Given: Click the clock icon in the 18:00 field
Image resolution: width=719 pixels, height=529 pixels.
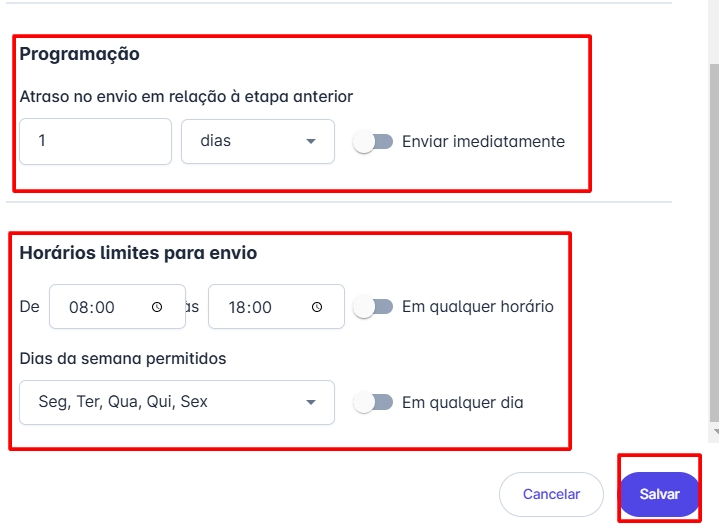Looking at the screenshot, I should click(317, 308).
